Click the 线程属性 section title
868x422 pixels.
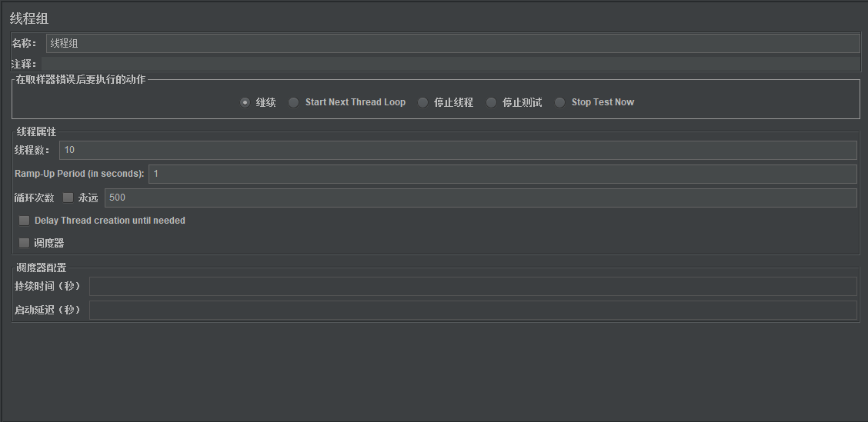coord(36,132)
